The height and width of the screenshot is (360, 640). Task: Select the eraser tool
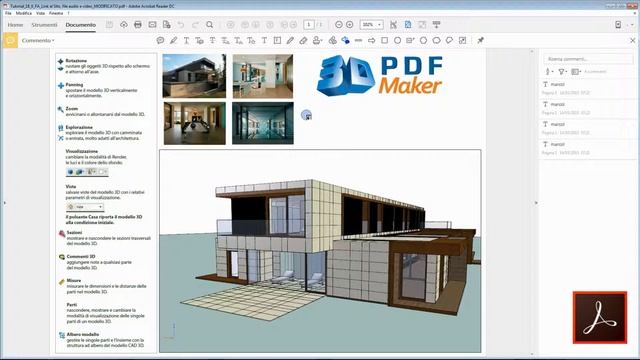click(x=303, y=40)
